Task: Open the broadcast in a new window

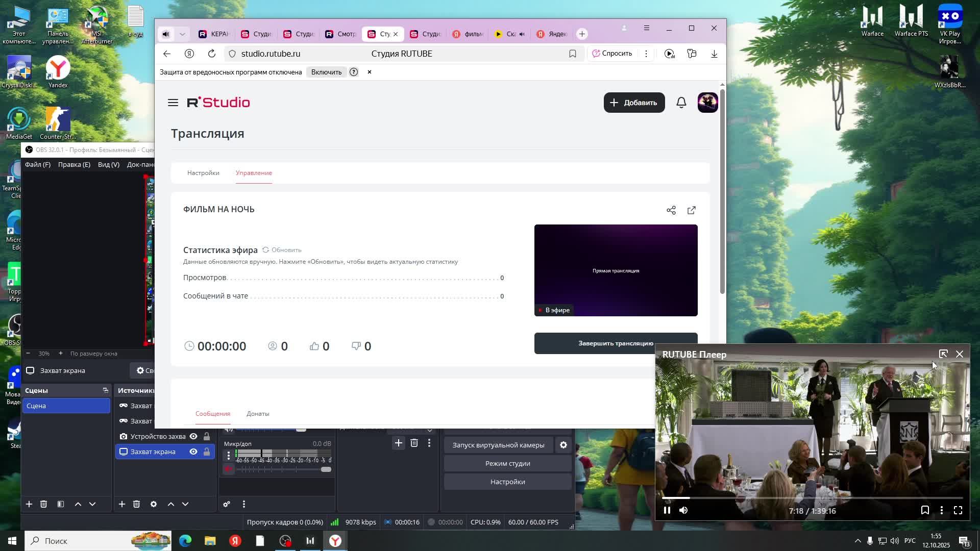Action: point(691,210)
